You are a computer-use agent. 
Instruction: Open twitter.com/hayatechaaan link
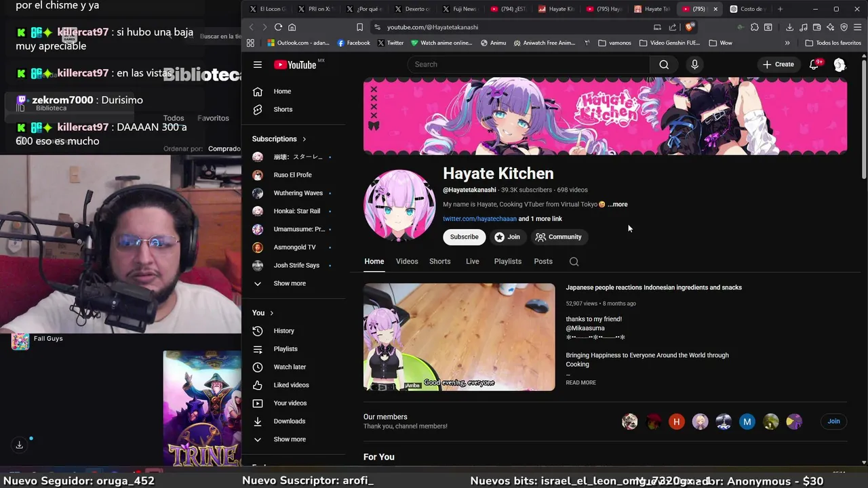tap(479, 219)
